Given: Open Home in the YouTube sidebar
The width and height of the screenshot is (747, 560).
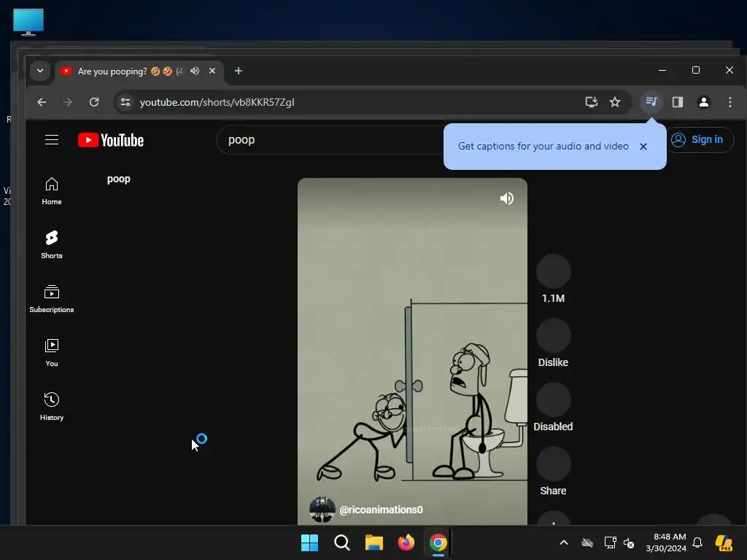Looking at the screenshot, I should tap(52, 191).
